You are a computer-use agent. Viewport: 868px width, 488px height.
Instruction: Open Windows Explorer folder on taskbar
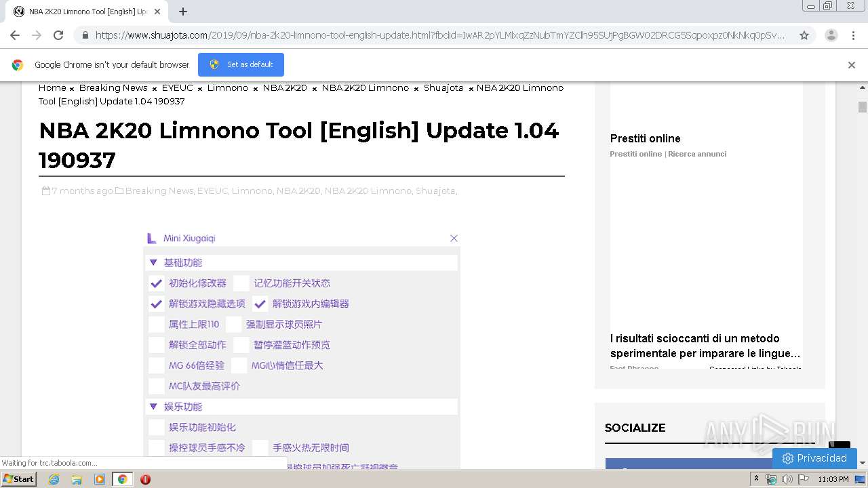(x=77, y=479)
